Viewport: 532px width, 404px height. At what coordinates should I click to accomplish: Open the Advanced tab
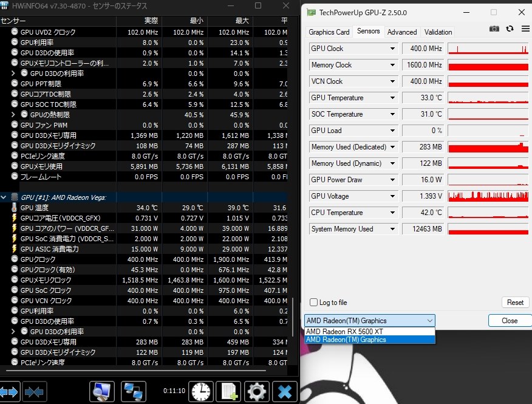(402, 32)
